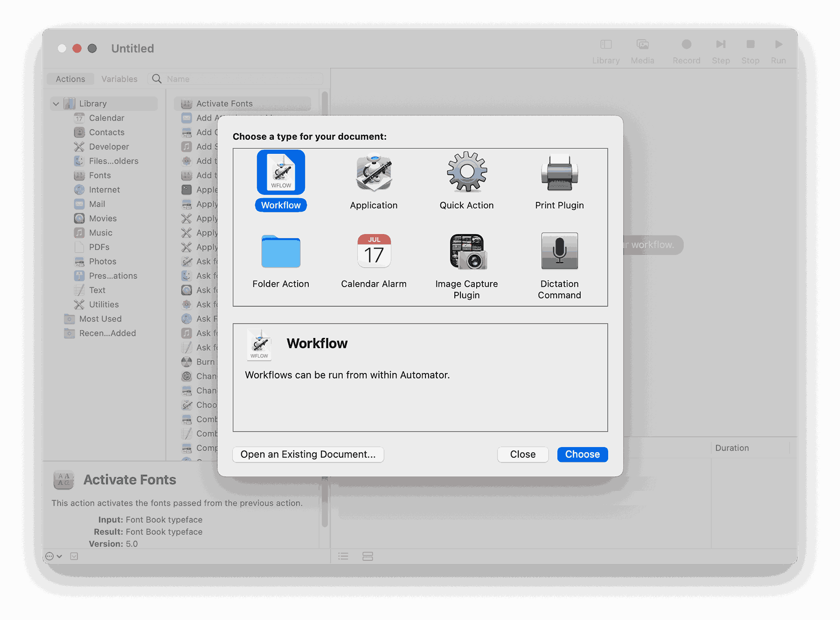Collapse the Library group in the sidebar

click(x=56, y=103)
